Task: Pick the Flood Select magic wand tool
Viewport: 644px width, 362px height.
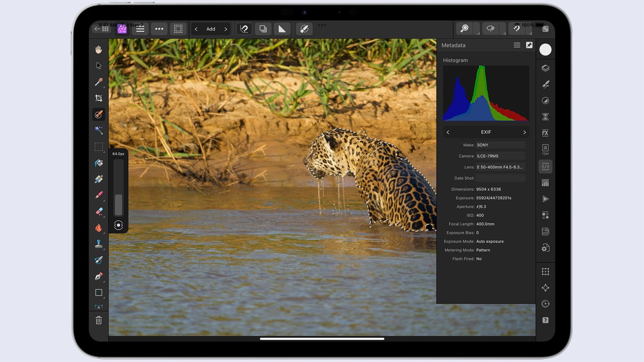Action: (x=99, y=130)
